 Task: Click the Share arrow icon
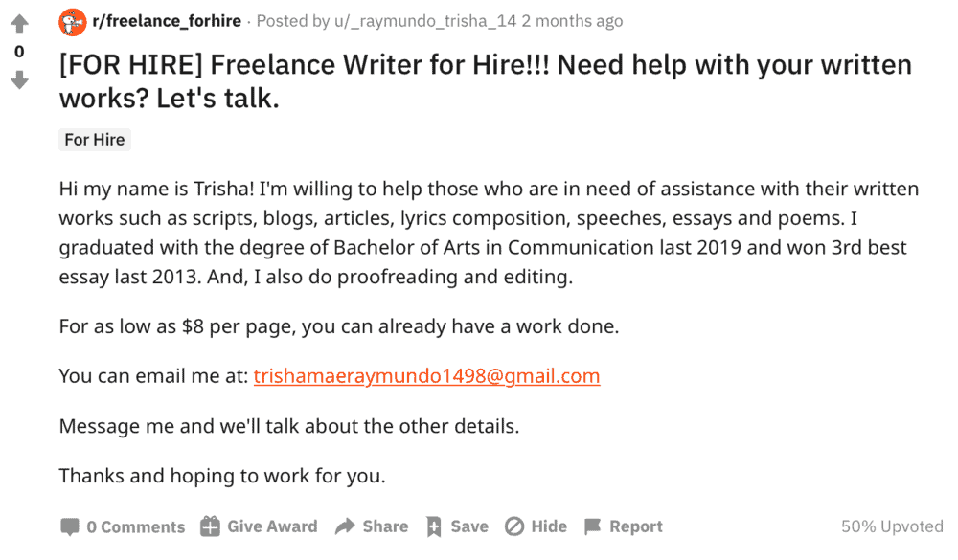(x=346, y=526)
